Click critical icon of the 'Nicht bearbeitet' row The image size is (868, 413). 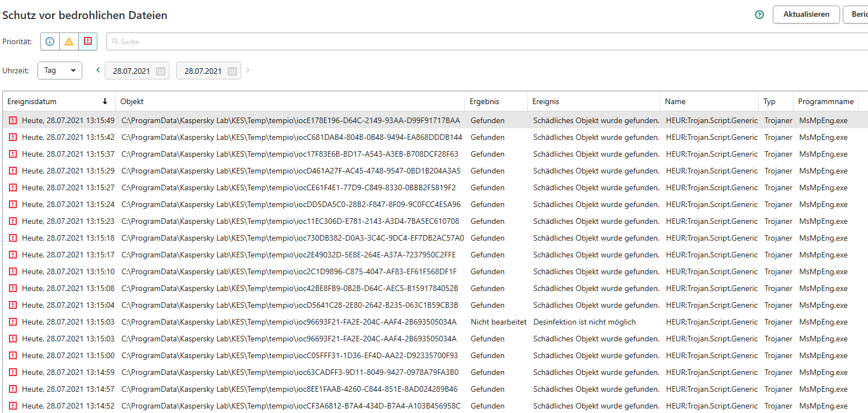point(13,322)
